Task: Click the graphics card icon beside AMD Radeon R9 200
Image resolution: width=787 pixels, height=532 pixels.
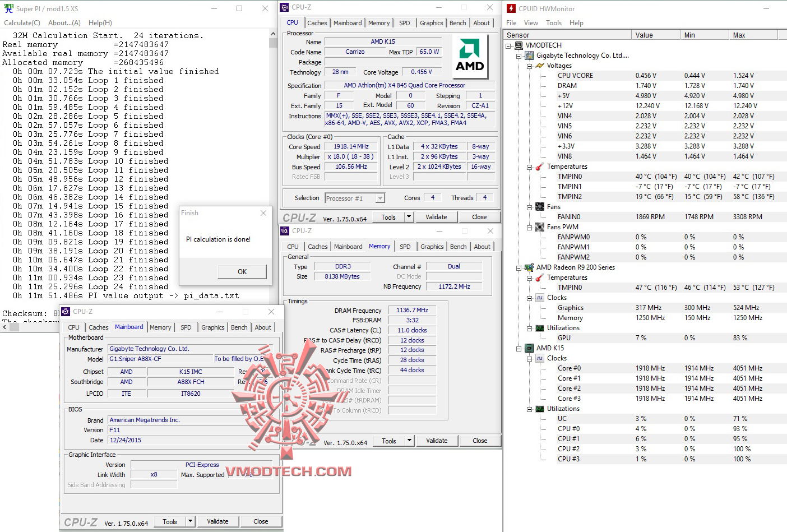Action: point(529,267)
